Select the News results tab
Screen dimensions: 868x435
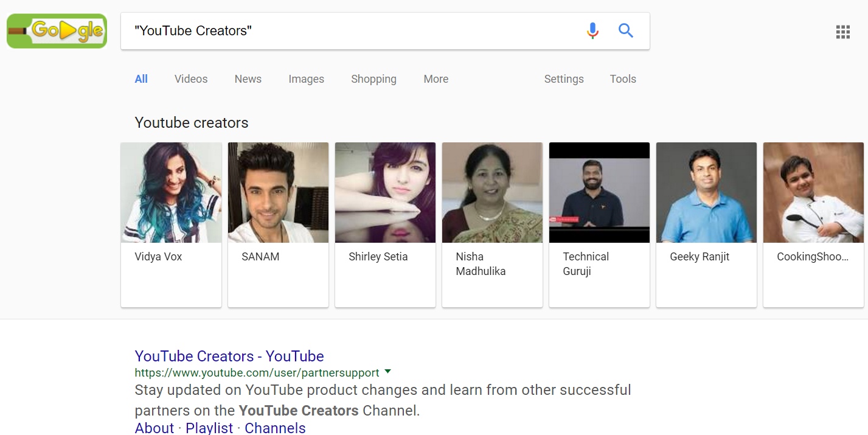point(248,79)
